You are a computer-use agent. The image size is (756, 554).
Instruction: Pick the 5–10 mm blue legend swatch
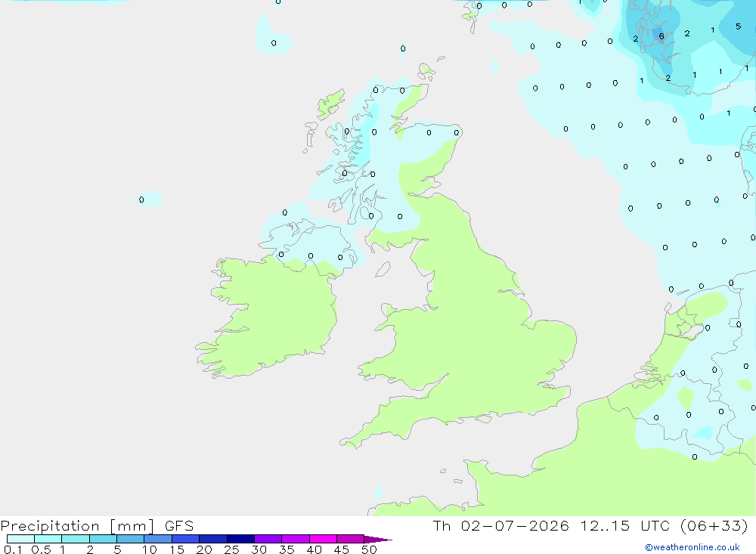[130, 539]
